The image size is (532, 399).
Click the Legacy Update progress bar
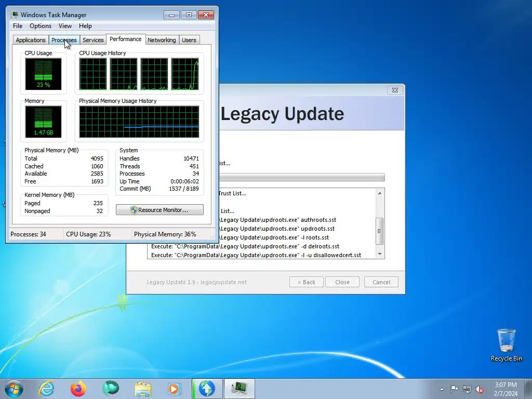302,177
